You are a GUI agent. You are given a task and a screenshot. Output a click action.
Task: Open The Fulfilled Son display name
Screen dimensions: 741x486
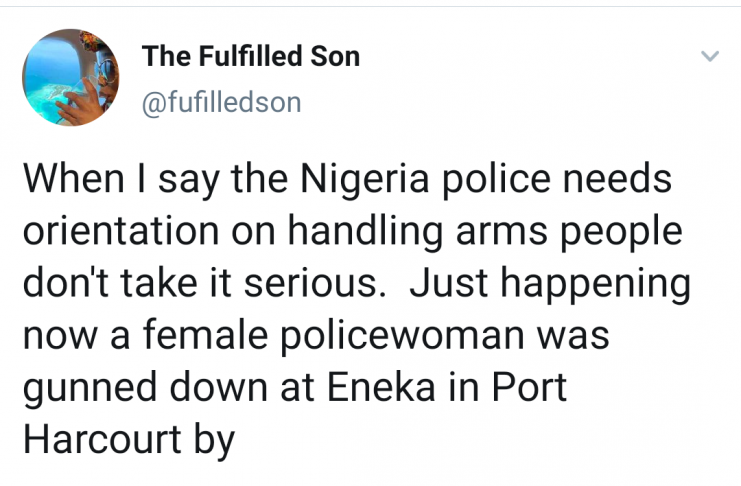251,56
